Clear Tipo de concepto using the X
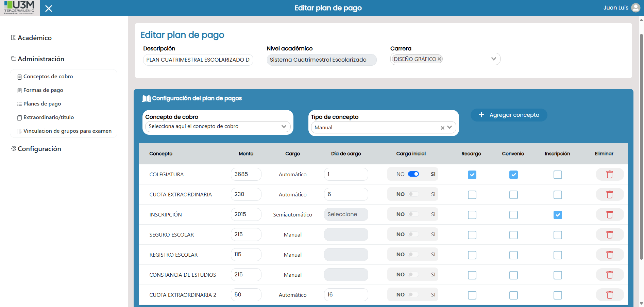644x307 pixels. tap(442, 128)
